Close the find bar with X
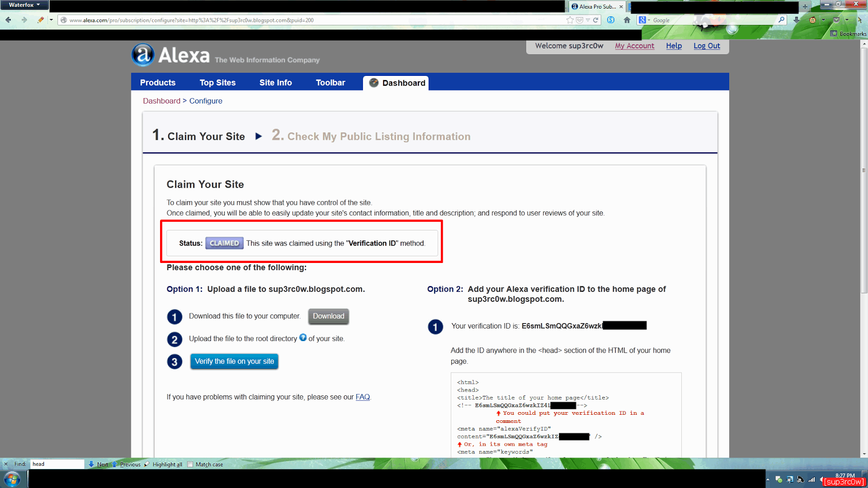 click(6, 464)
